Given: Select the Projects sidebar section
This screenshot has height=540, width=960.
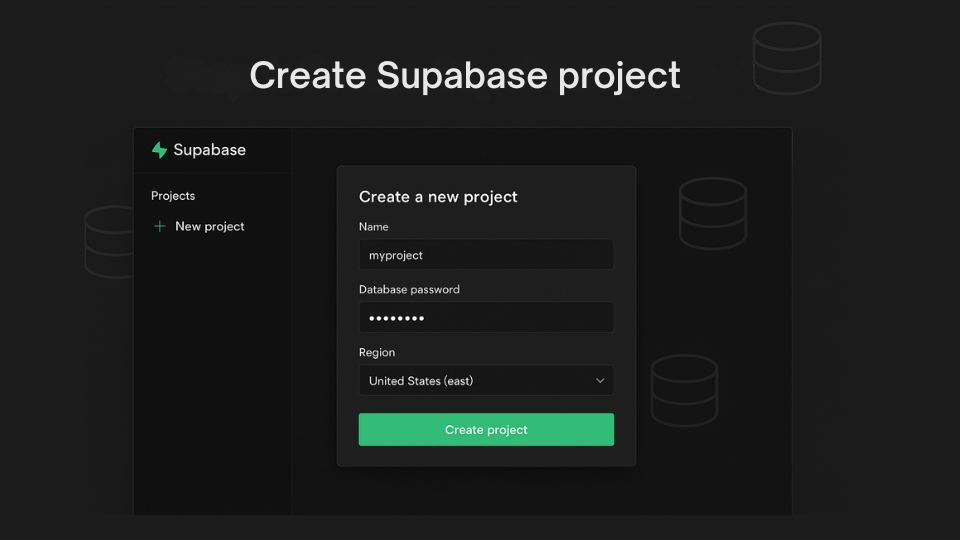Looking at the screenshot, I should coord(173,196).
